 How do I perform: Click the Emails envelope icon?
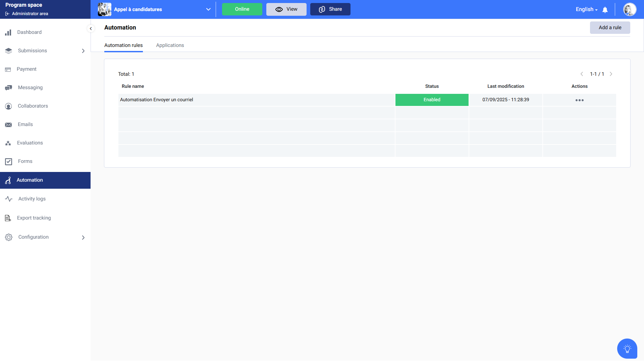click(8, 125)
